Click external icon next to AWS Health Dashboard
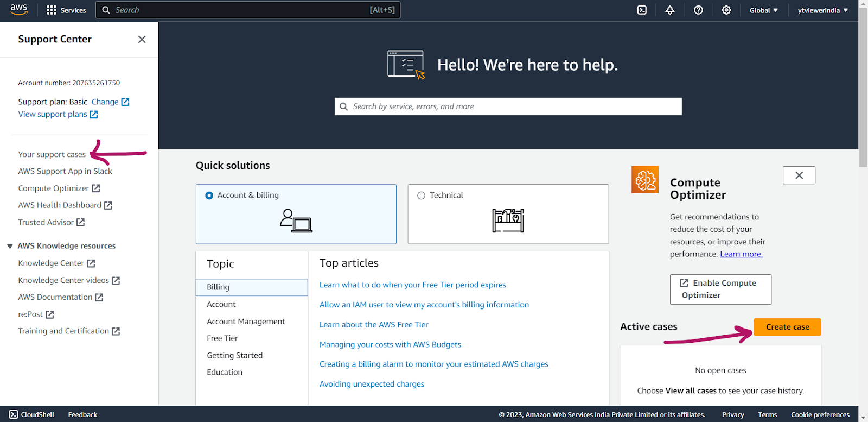The image size is (868, 422). point(108,205)
